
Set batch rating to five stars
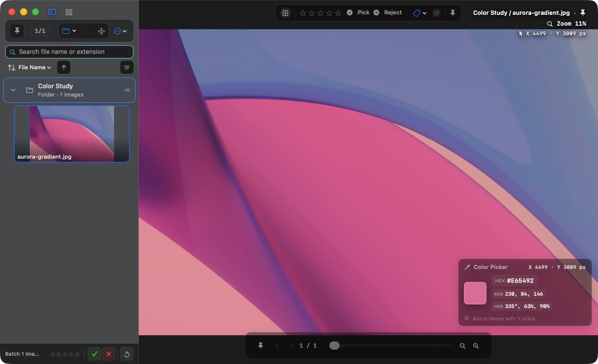click(78, 354)
